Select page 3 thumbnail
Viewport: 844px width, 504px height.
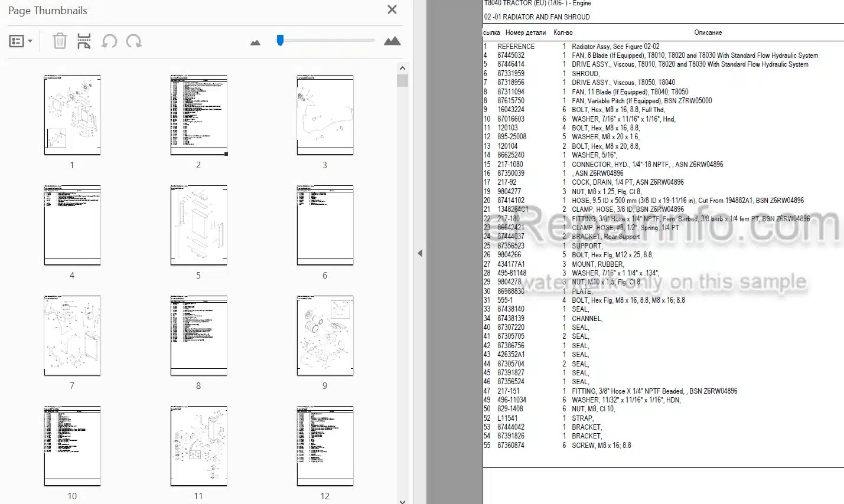[x=325, y=114]
